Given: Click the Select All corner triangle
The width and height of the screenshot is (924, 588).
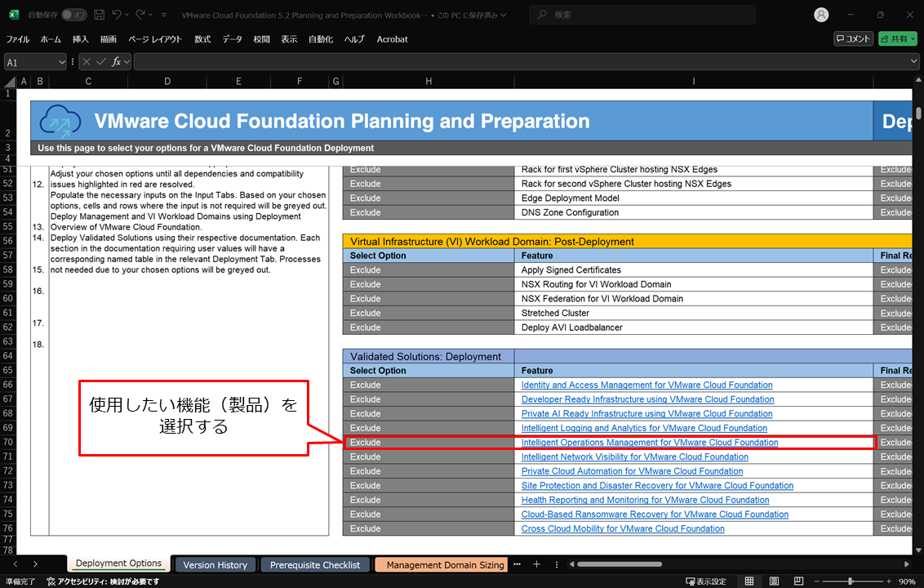Looking at the screenshot, I should click(x=10, y=82).
